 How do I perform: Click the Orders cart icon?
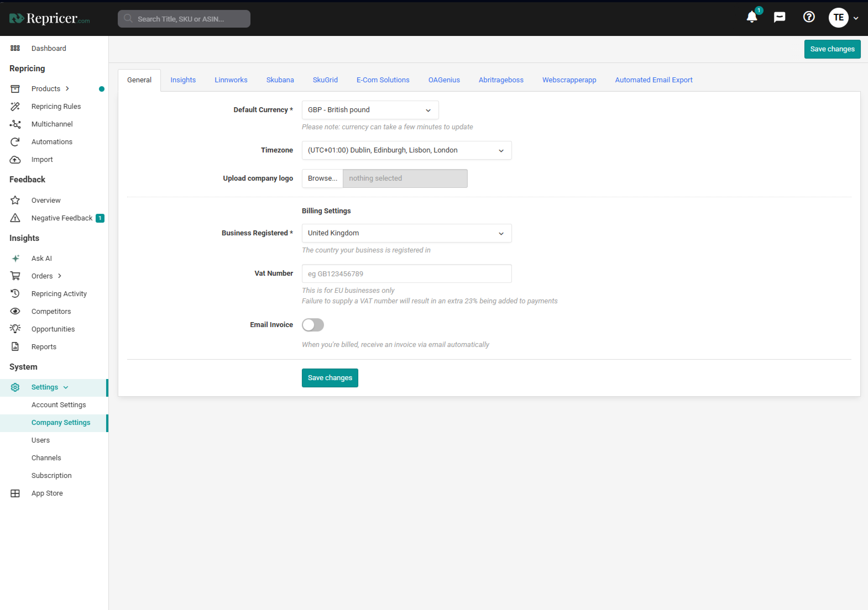(x=15, y=276)
